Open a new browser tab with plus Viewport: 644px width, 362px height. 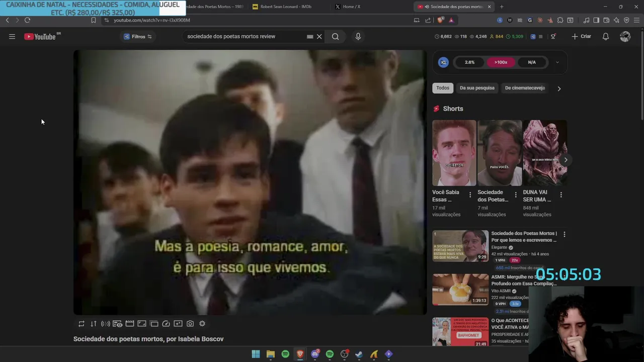point(502,7)
